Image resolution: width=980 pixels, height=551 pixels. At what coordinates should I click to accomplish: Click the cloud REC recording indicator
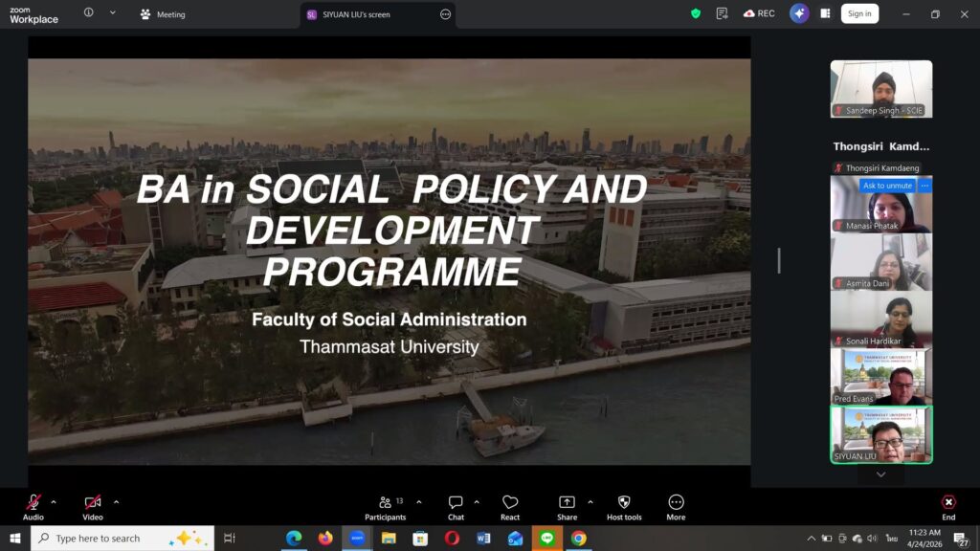(759, 13)
